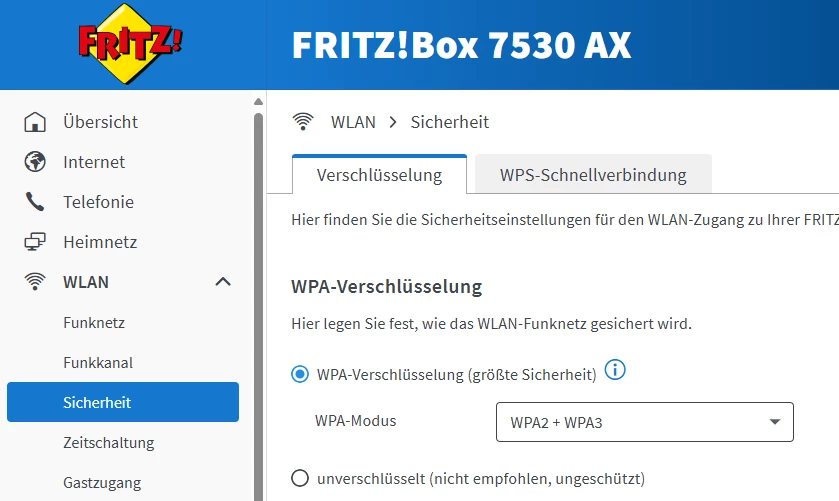Open Übersicht in the sidebar
This screenshot has height=501, width=839.
pyautogui.click(x=101, y=122)
